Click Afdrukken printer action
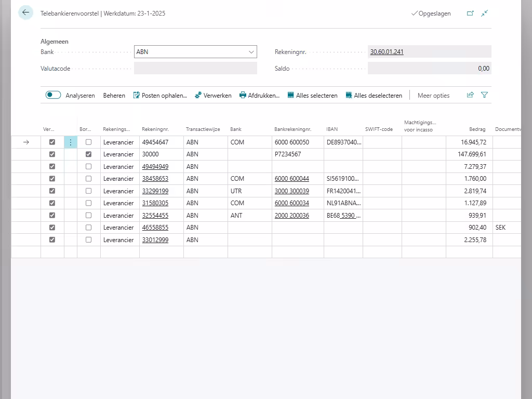 [259, 96]
